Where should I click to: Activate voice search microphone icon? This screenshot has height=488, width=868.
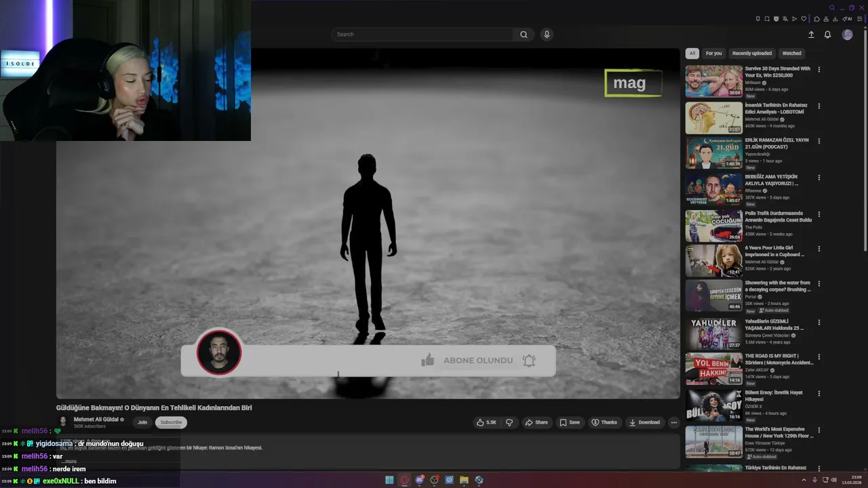[x=547, y=35]
